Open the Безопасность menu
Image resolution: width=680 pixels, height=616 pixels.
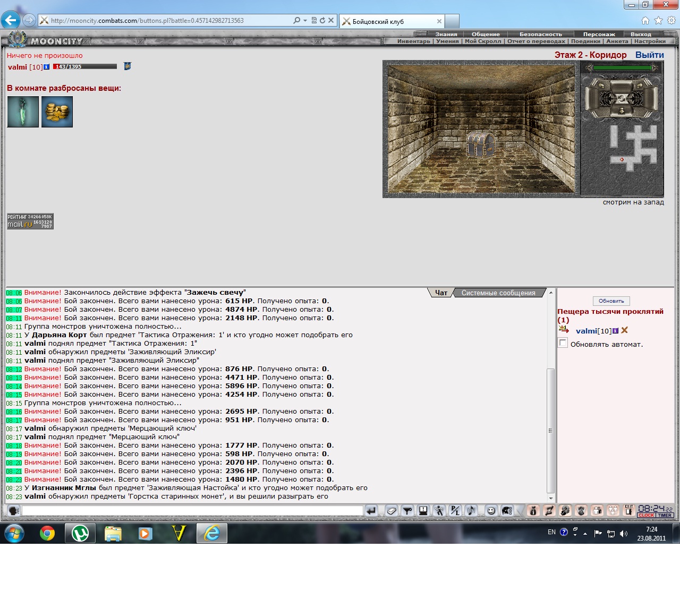click(x=540, y=34)
